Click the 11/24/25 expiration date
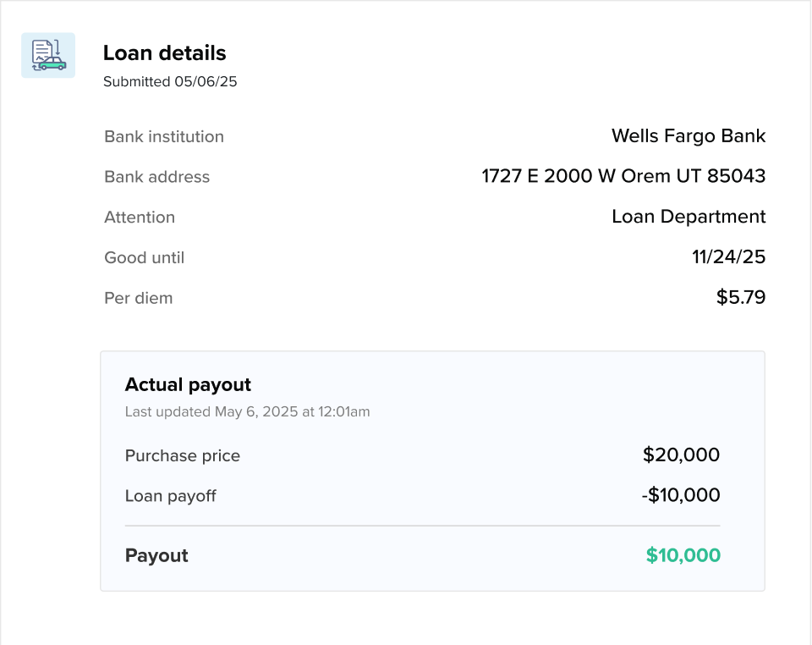The height and width of the screenshot is (645, 812). coord(727,256)
